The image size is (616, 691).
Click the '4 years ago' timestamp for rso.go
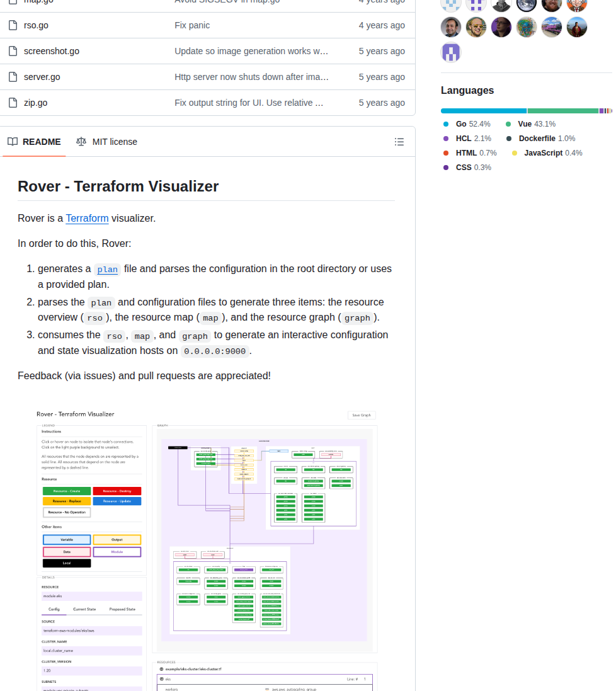click(382, 26)
